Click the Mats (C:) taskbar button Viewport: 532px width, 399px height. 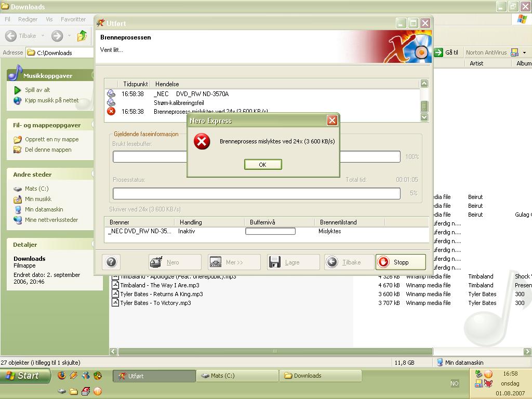point(237,376)
